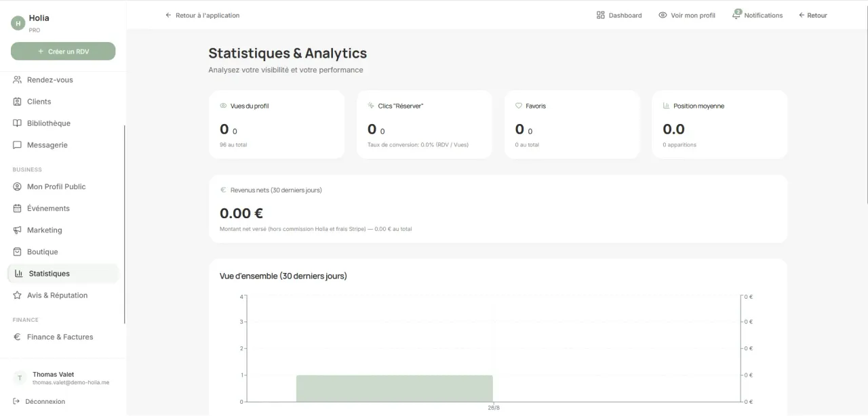Click the Finance euro icon in sidebar

point(18,337)
